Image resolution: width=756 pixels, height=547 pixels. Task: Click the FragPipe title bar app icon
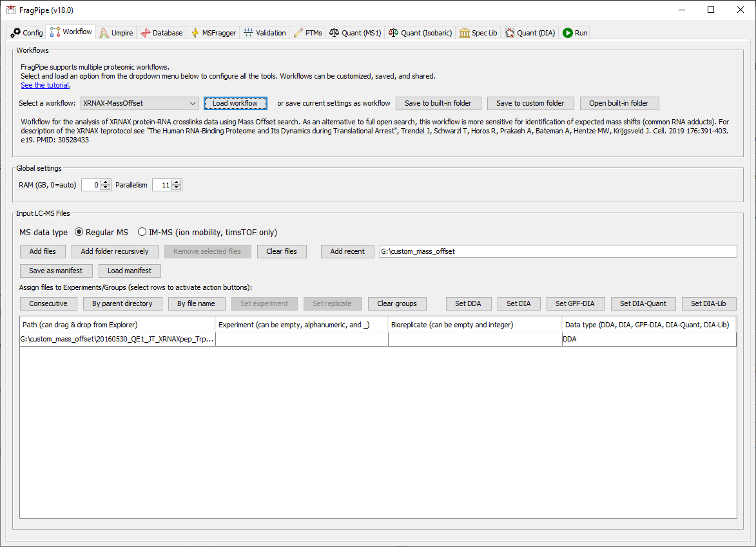(10, 10)
